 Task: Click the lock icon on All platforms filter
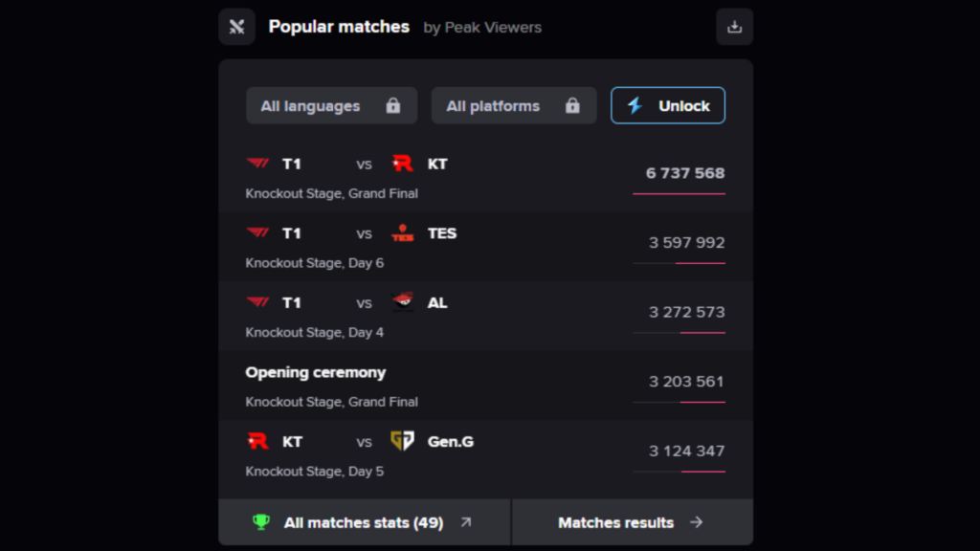572,105
